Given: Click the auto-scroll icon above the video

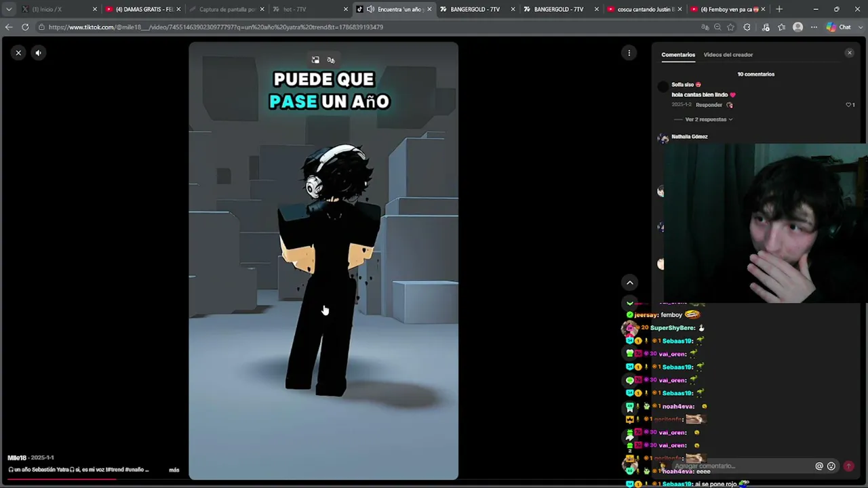Looking at the screenshot, I should click(331, 60).
